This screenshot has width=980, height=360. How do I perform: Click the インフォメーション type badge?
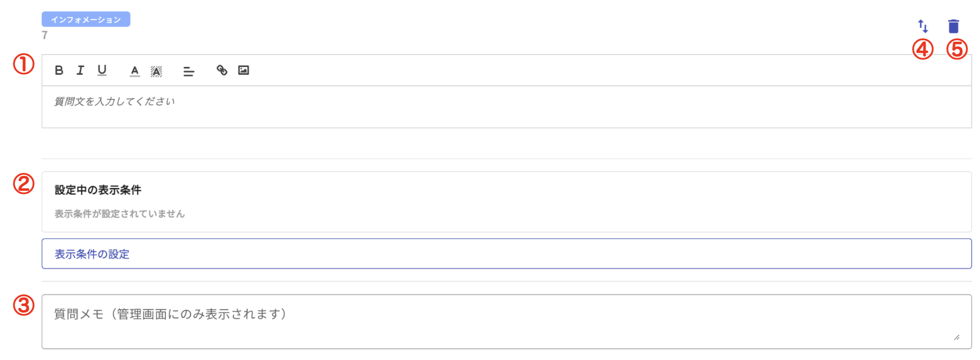(86, 19)
